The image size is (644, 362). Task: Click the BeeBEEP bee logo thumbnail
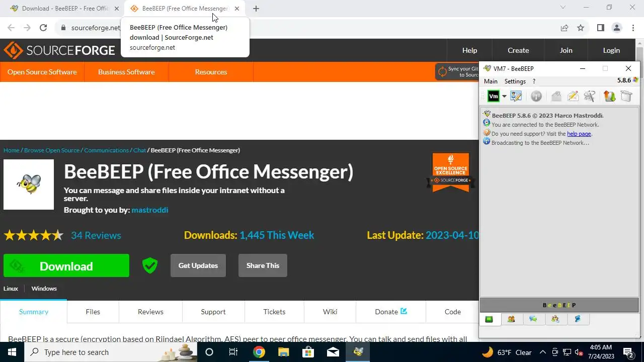click(29, 185)
